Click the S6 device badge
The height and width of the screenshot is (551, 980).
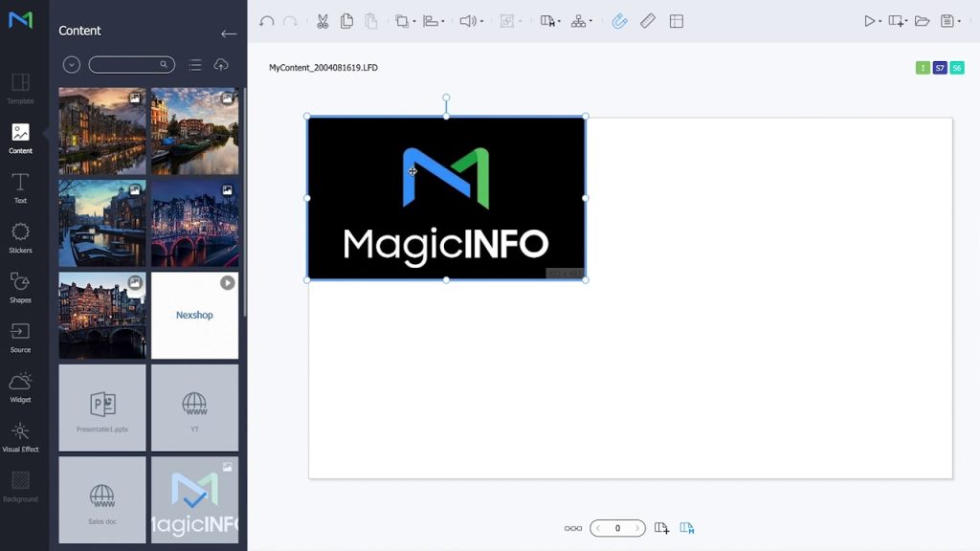[957, 68]
